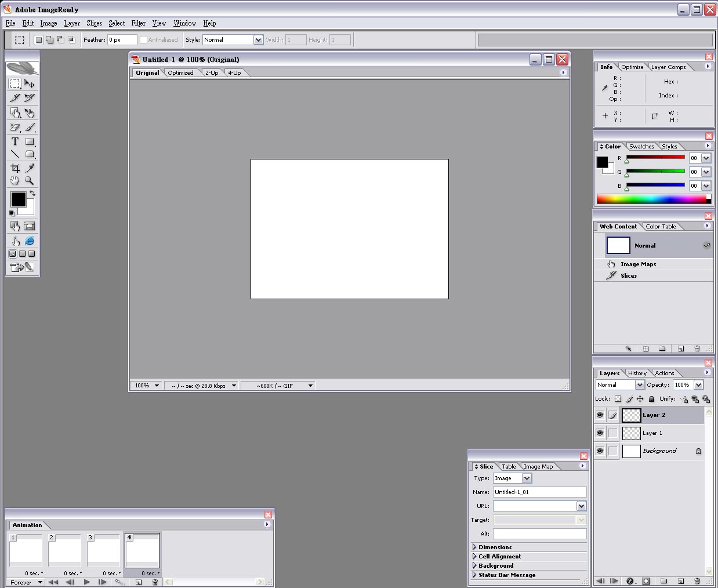
Task: Select the Crop tool
Action: [x=15, y=168]
